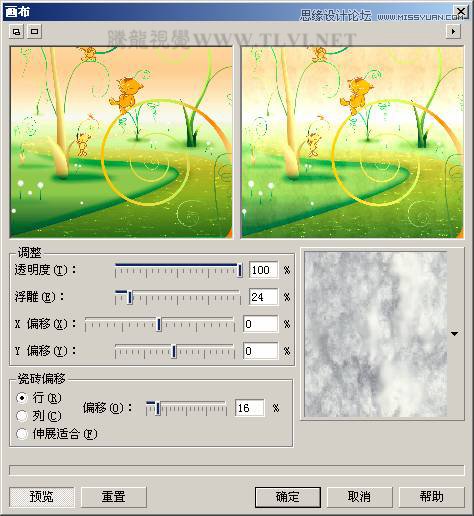Click the 透明度 value field showing 100
This screenshot has height=516, width=474.
click(263, 270)
